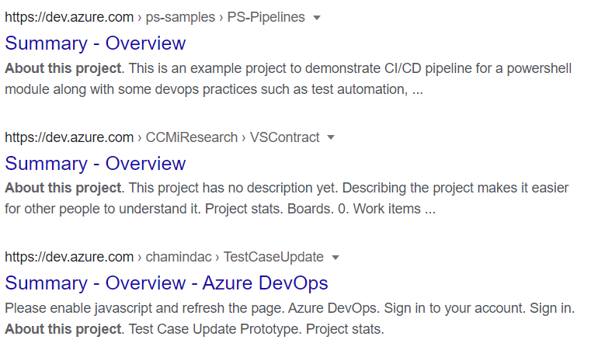598x364 pixels.
Task: Open the dropdown arrow beside PS-Pipelines
Action: pos(317,18)
